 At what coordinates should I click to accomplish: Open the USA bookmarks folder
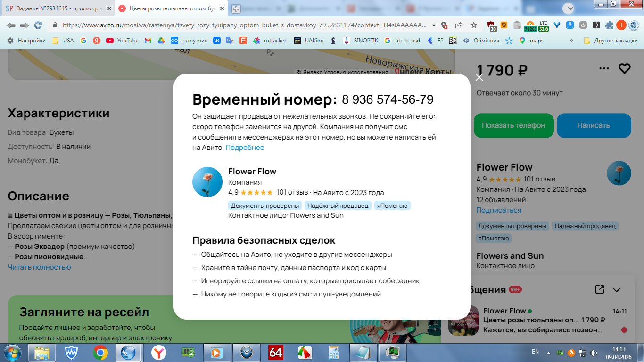pyautogui.click(x=63, y=41)
